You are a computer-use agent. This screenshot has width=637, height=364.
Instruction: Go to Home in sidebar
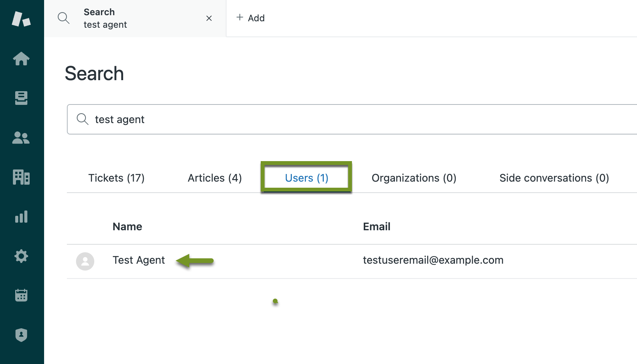coord(21,59)
